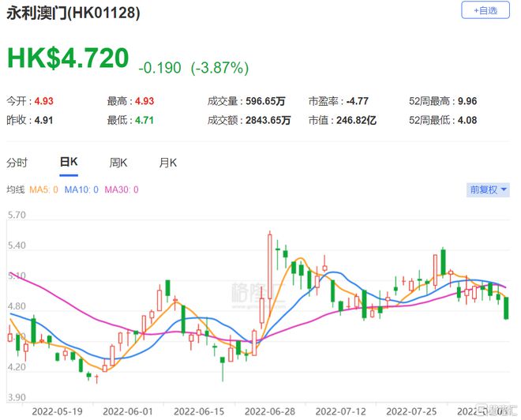The image size is (521, 420).
Task: Click the MA30 moving average label
Action: tap(122, 189)
